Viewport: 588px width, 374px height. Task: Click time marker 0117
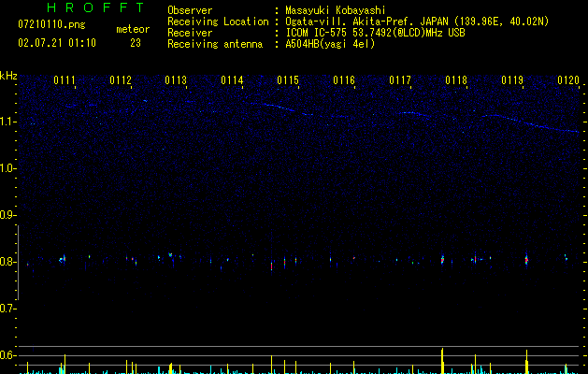(x=400, y=80)
